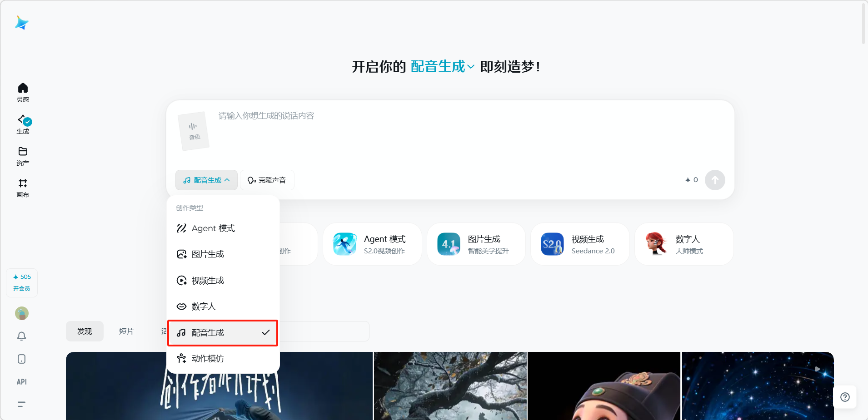The width and height of the screenshot is (868, 420).
Task: Choose Agent 模式 from creation type menu
Action: coord(213,228)
